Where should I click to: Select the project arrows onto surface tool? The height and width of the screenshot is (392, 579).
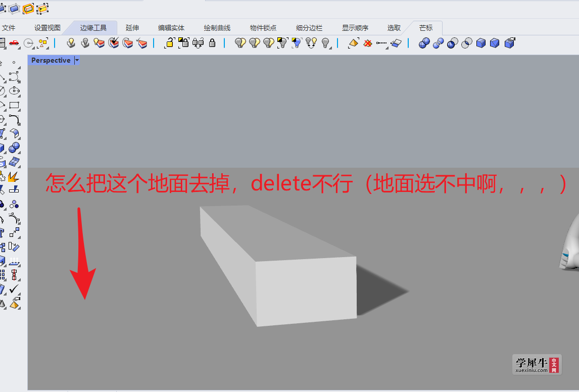tap(14, 261)
